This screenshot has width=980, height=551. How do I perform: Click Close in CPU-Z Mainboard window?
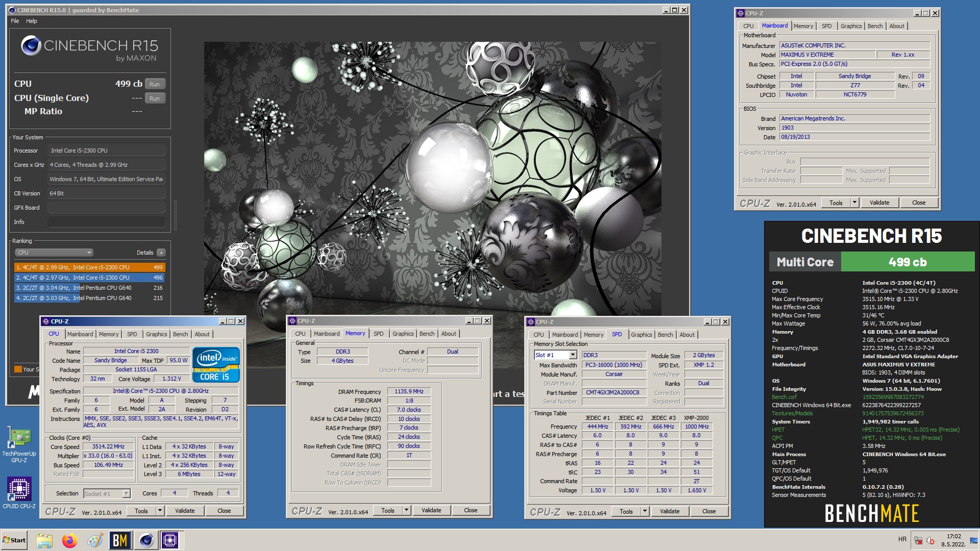pos(919,203)
